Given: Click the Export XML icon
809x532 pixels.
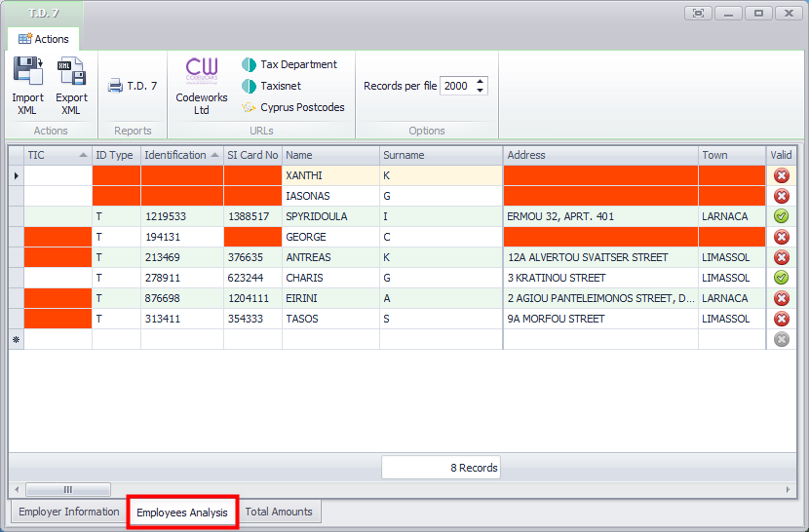Looking at the screenshot, I should [x=71, y=72].
